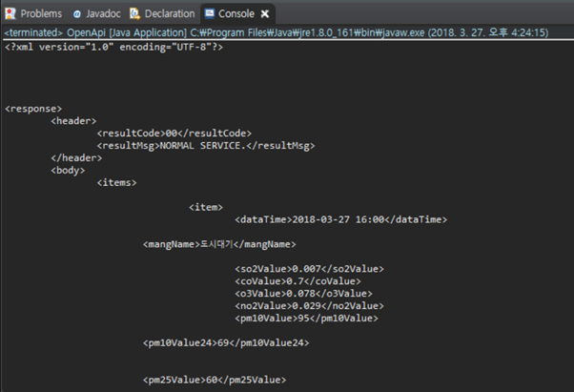The image size is (574, 392).
Task: Click the Declaration tab icon
Action: click(x=135, y=14)
